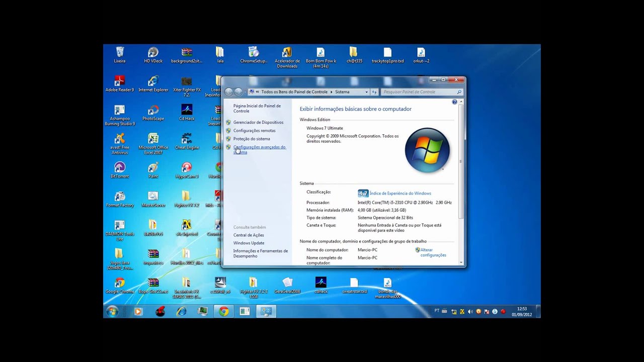
Task: Launch Paint from the desktop shortcut
Action: pos(153,170)
